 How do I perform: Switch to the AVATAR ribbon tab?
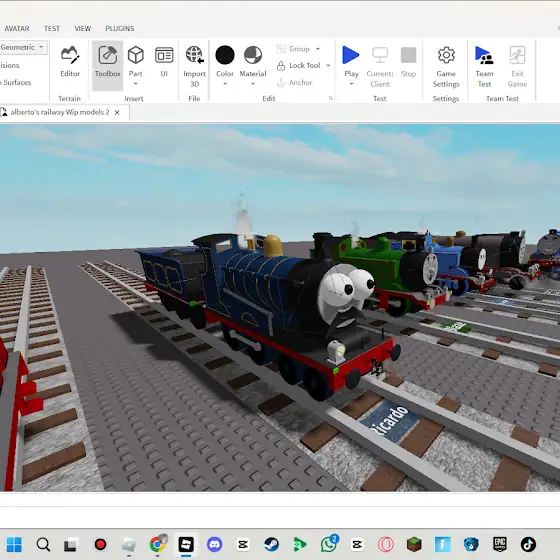[x=17, y=29]
